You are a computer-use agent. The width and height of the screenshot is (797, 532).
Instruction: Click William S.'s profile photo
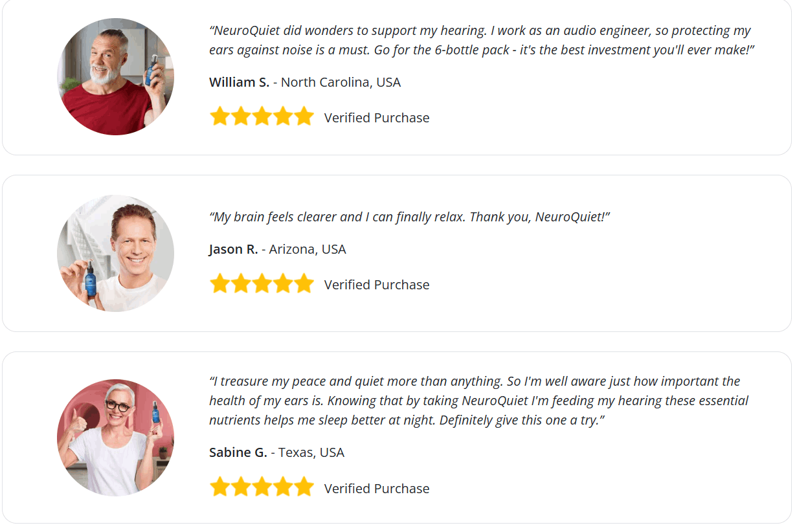(115, 77)
